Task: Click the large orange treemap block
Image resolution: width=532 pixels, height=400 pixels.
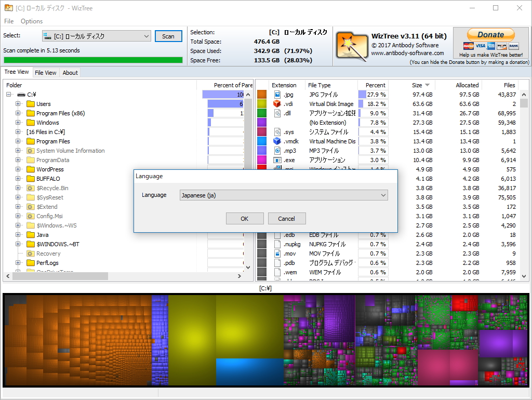Action: click(x=78, y=339)
